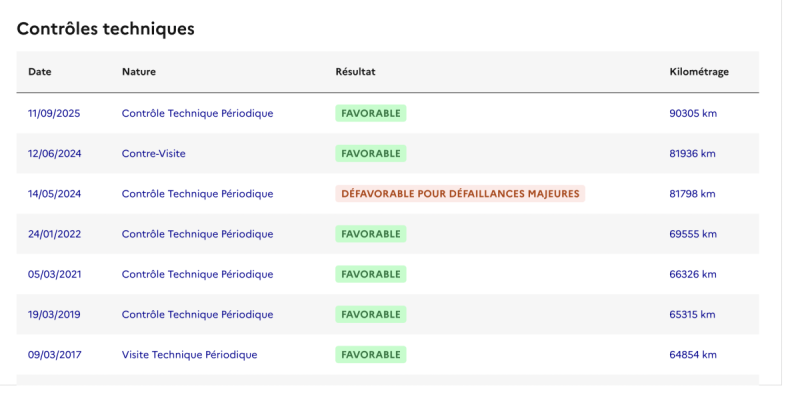
Task: Click the date 05/03/2021
Action: tap(54, 274)
